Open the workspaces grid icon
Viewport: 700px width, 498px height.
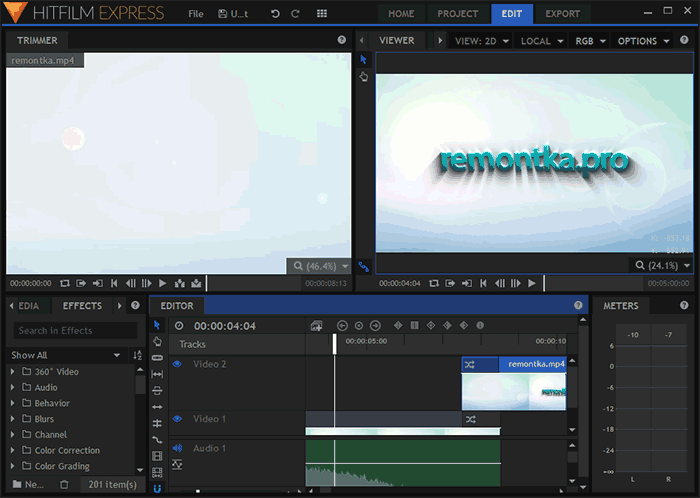click(x=322, y=14)
